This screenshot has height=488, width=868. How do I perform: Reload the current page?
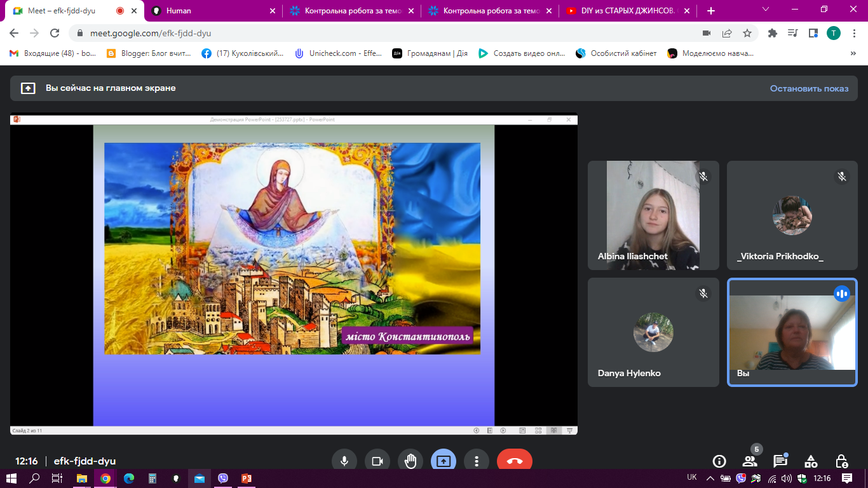(x=55, y=33)
